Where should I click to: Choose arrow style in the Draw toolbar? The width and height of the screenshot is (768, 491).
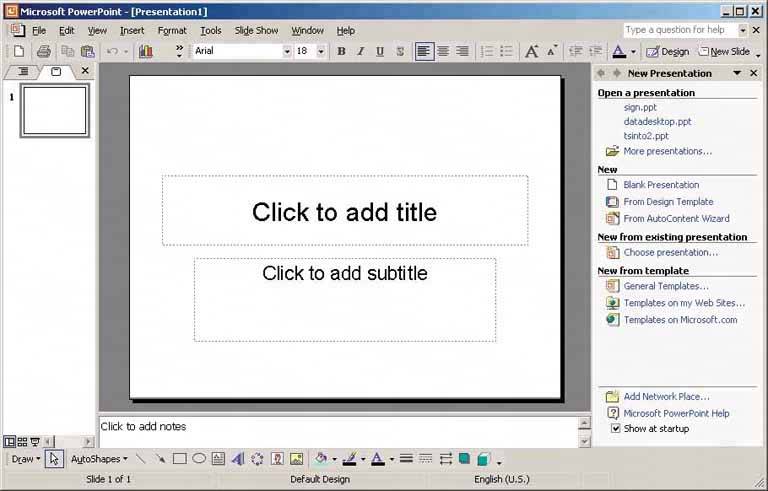click(x=445, y=459)
